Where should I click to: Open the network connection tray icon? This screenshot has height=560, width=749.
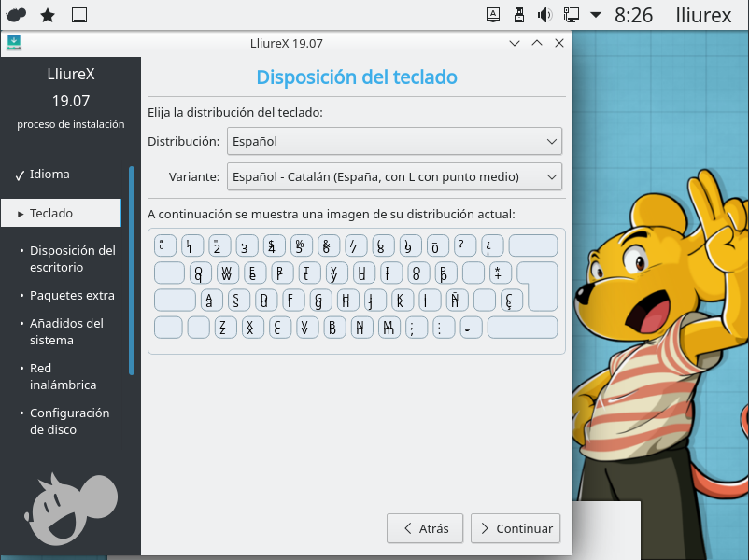[x=571, y=15]
